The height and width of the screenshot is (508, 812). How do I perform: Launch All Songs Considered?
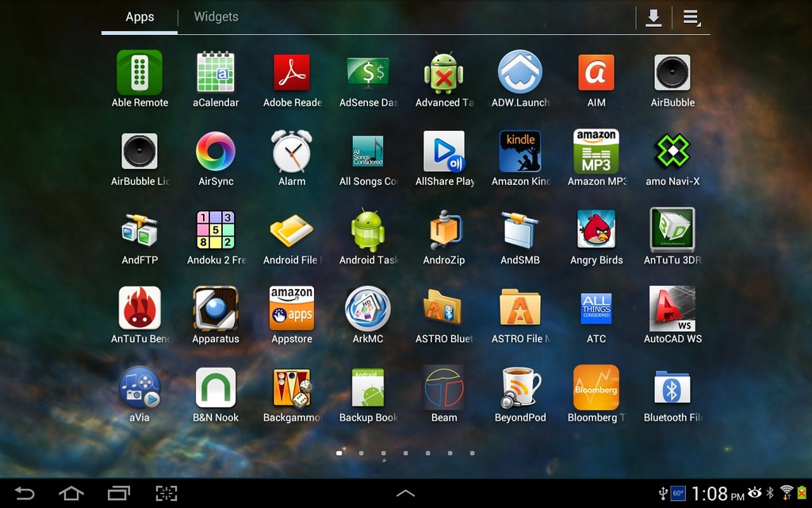(368, 152)
